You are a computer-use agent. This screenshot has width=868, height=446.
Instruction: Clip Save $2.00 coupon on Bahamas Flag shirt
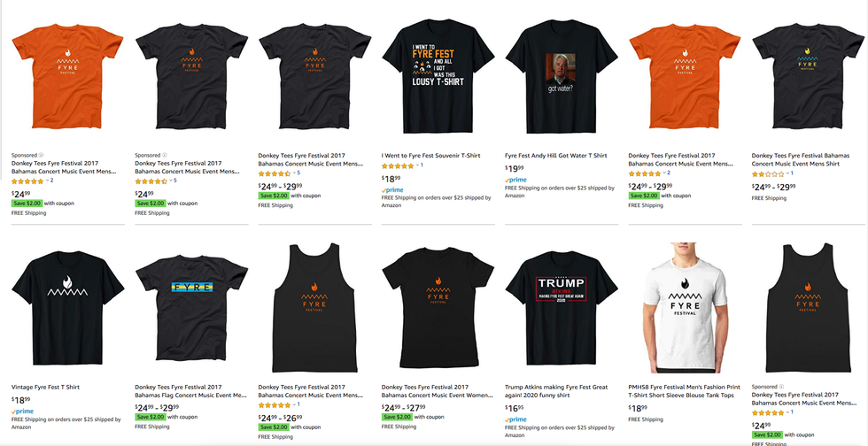[150, 417]
